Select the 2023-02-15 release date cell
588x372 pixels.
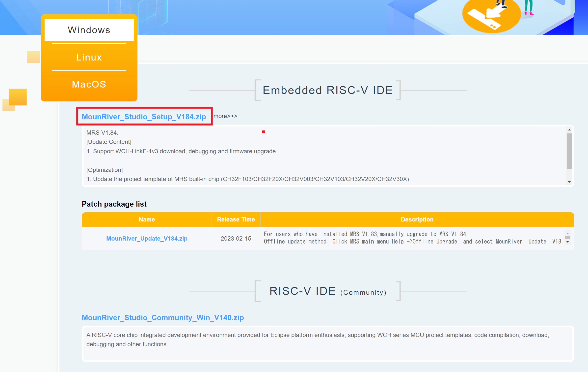coord(236,238)
